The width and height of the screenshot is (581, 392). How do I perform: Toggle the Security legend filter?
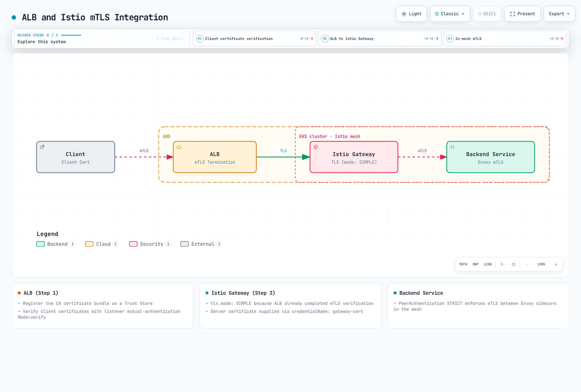point(150,244)
